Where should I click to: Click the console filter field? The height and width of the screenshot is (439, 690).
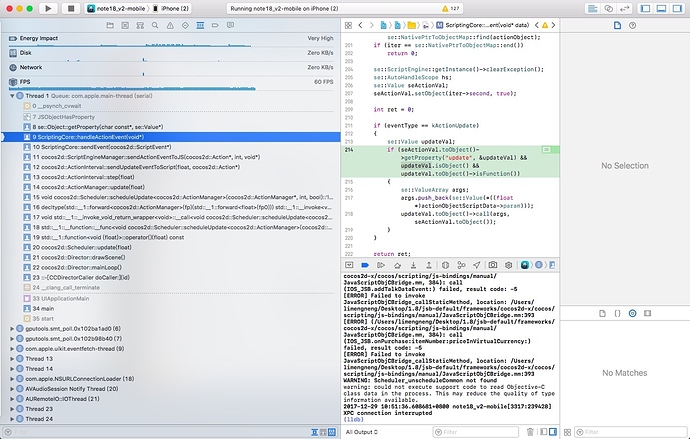pos(475,432)
